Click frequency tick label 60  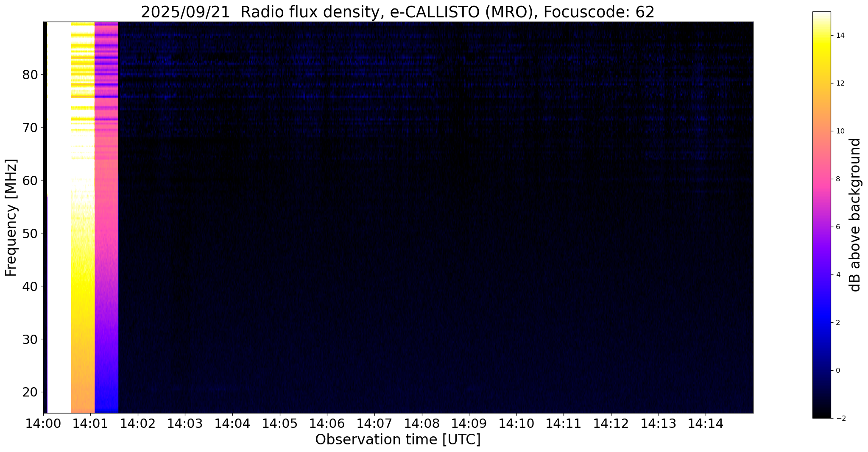pyautogui.click(x=30, y=181)
